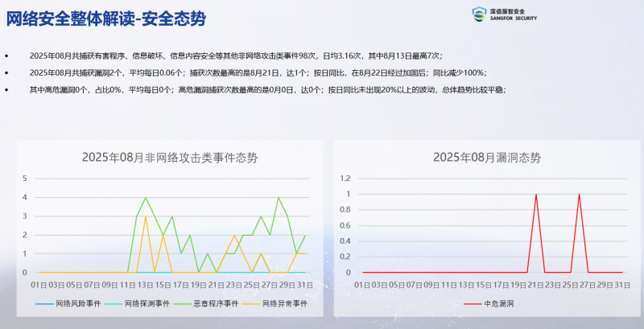Viewport: 644px width, 329px height.
Task: Click x-axis label 15日 in vulnerability chart
Action: point(484,284)
